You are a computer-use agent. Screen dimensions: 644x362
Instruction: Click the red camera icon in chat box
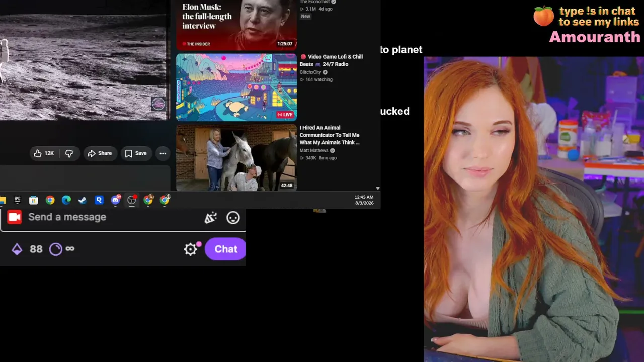point(14,217)
